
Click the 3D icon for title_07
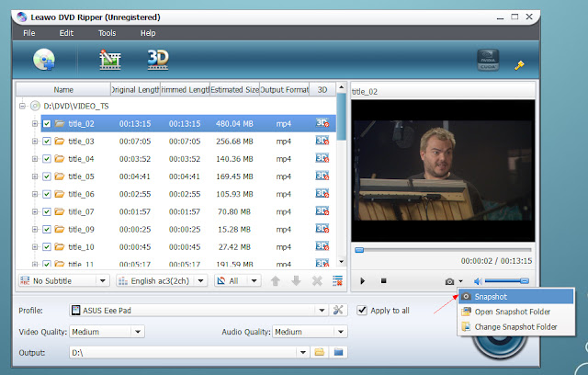322,211
